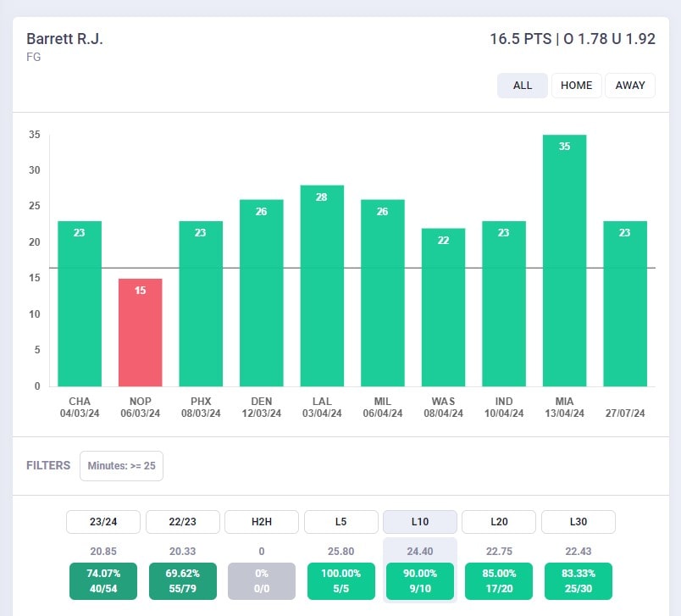This screenshot has height=616, width=681.
Task: Click the FILTERS label
Action: (48, 466)
